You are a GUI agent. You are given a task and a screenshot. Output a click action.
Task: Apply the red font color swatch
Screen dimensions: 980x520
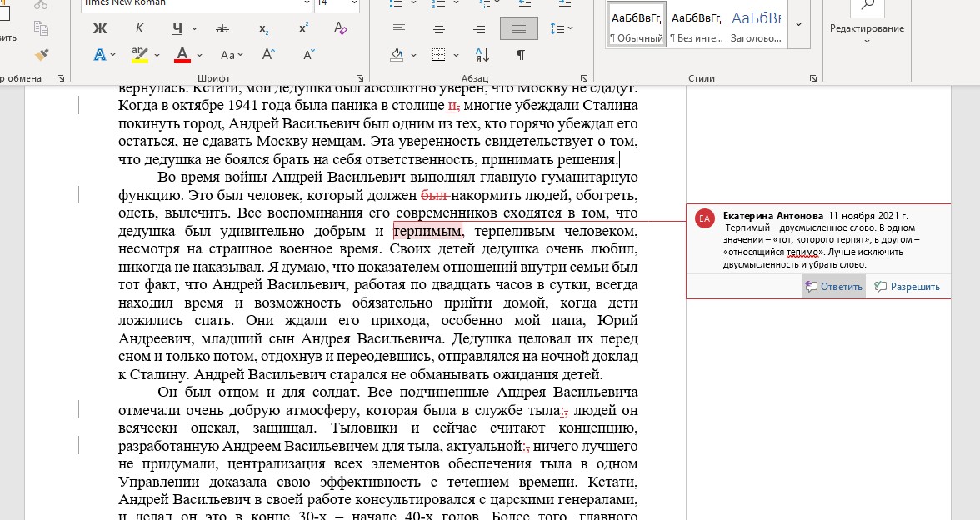tap(182, 55)
